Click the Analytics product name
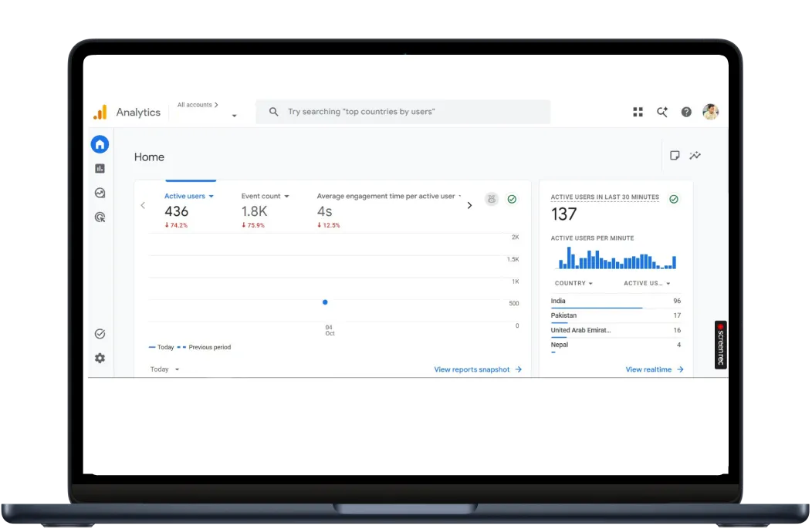Image resolution: width=812 pixels, height=529 pixels. (x=138, y=113)
